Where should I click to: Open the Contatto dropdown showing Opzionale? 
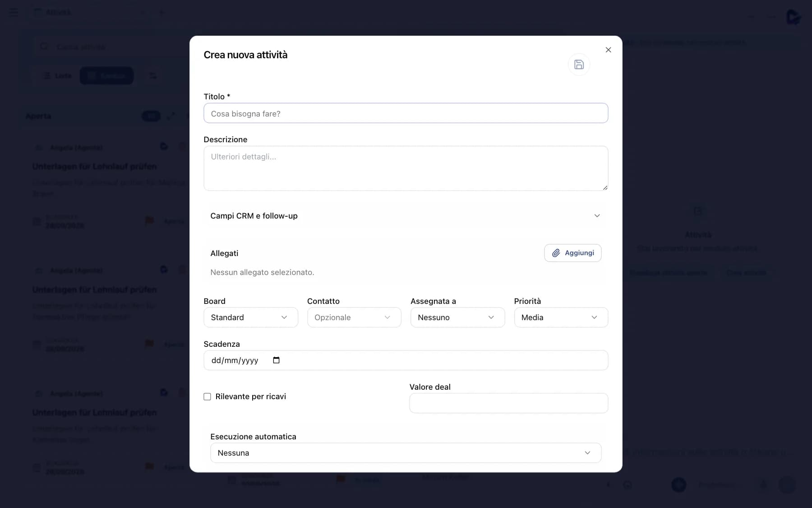tap(354, 317)
